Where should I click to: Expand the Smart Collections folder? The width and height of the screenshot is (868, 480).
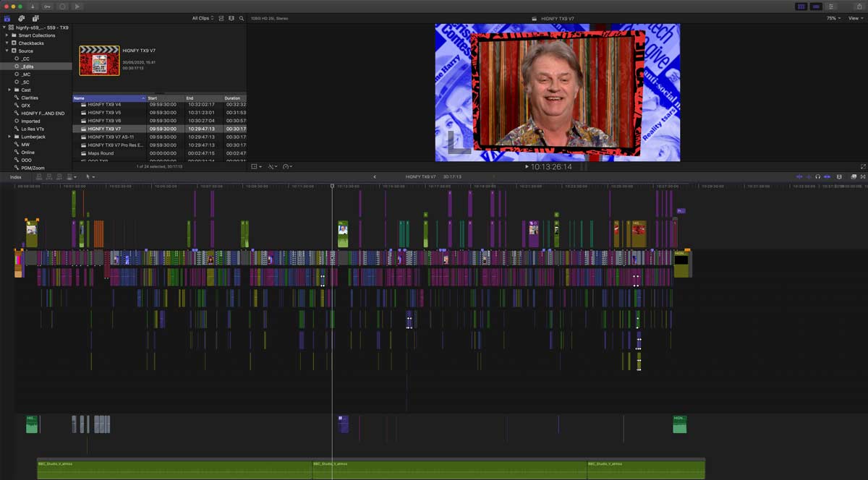[x=7, y=35]
